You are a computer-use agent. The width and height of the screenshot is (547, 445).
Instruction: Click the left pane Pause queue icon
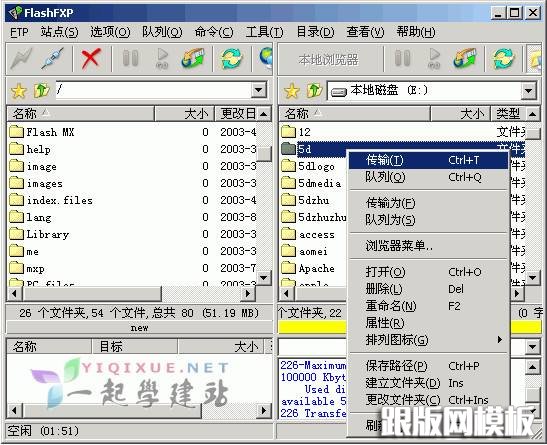[130, 58]
